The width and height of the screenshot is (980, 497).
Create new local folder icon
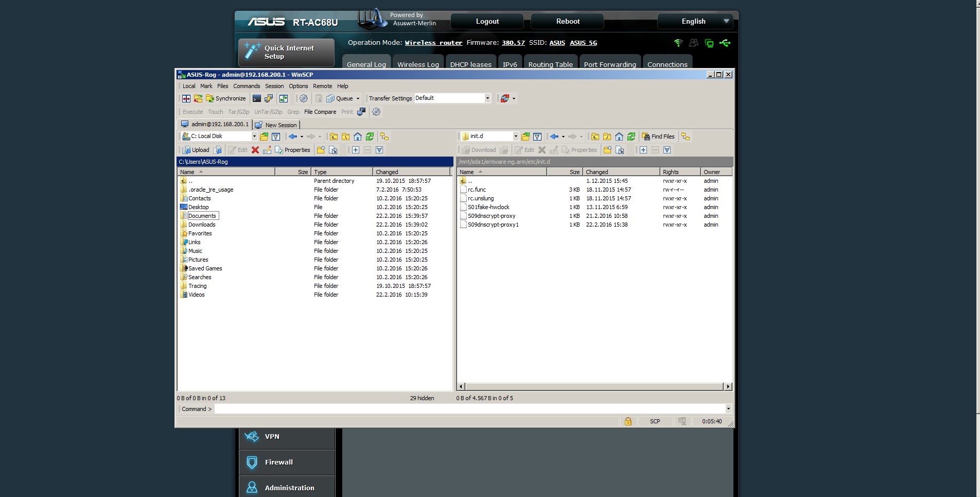(x=321, y=150)
